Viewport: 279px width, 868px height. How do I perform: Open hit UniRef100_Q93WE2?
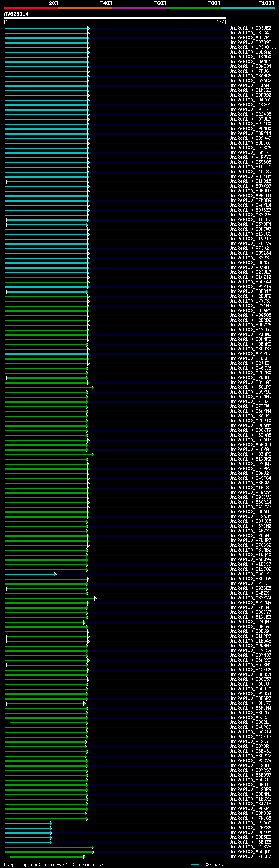(x=250, y=28)
